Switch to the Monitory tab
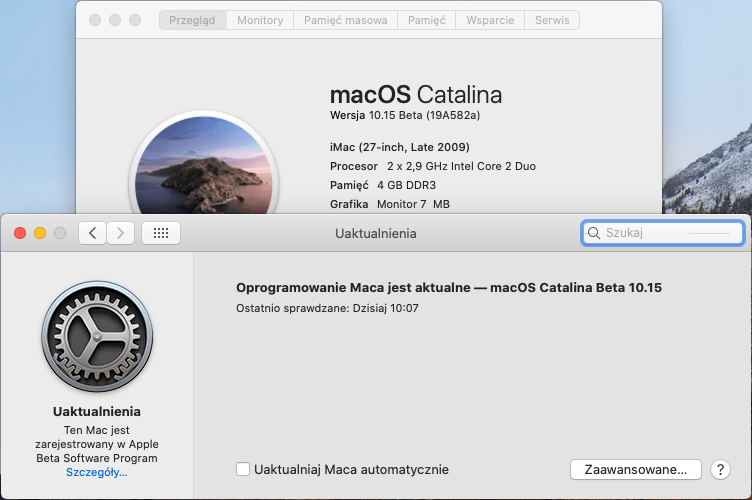The image size is (752, 500). [x=260, y=20]
